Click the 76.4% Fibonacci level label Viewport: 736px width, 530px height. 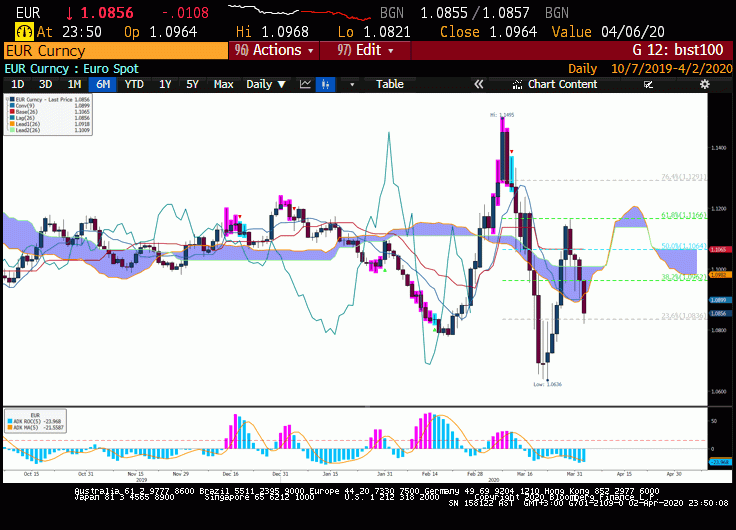[684, 177]
